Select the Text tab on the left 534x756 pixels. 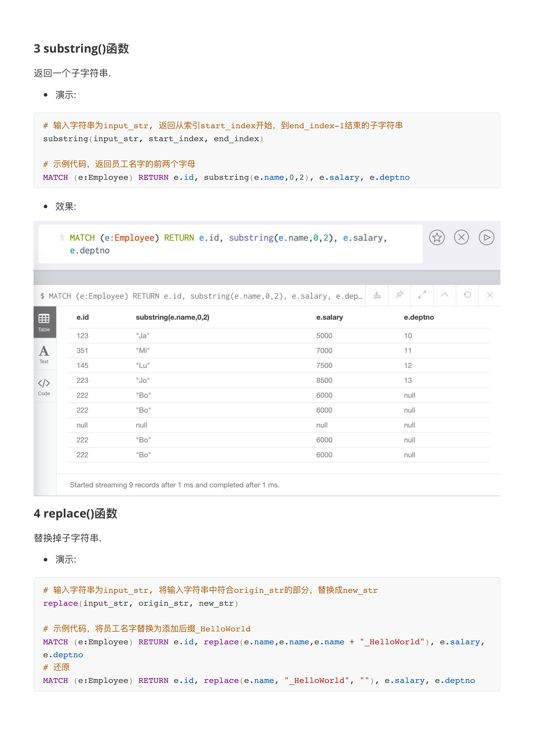pos(44,354)
